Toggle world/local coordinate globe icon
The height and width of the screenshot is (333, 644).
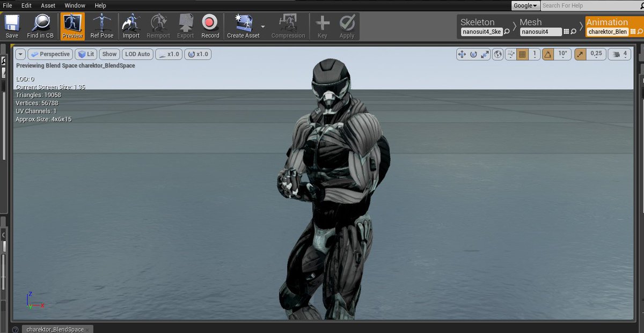click(x=498, y=54)
